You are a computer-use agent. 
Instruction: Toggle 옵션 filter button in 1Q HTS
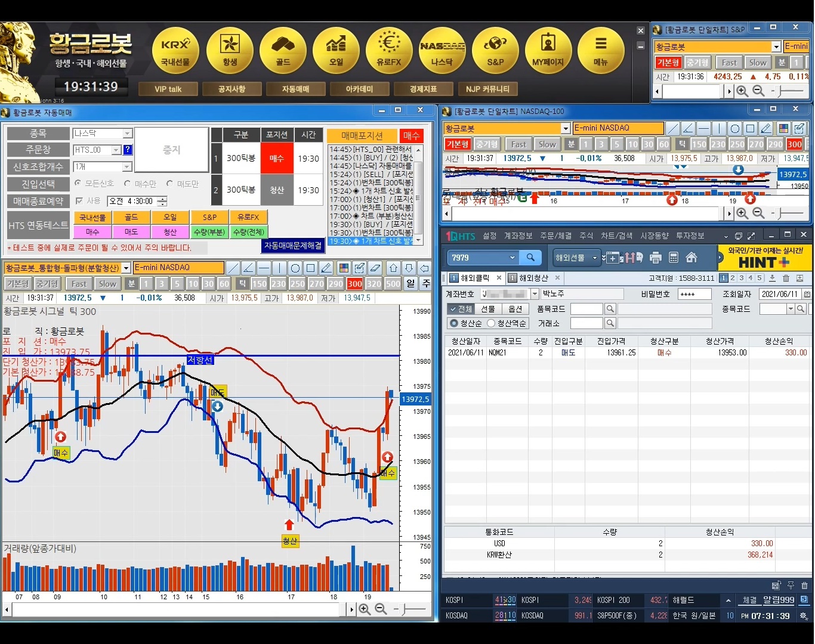[515, 309]
